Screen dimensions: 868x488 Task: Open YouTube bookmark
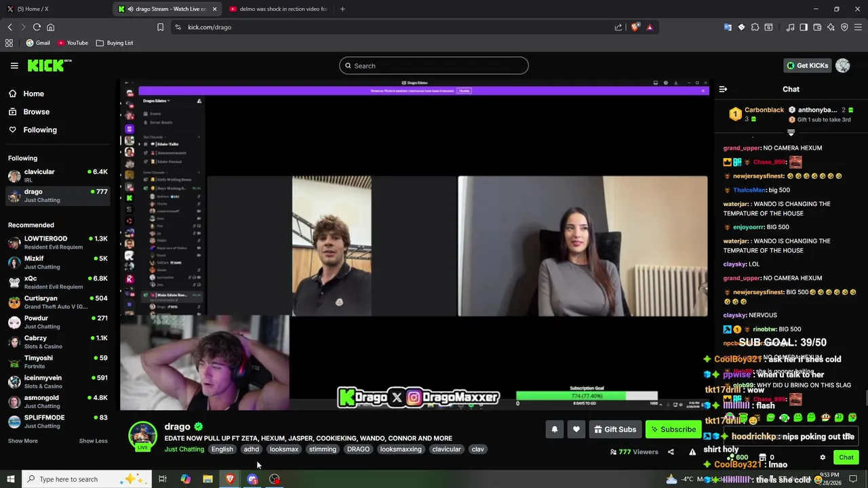click(73, 43)
